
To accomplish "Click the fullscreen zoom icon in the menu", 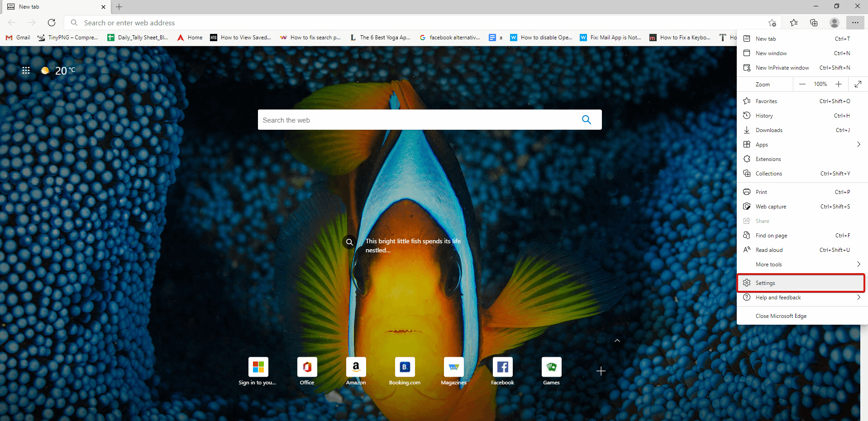I will [858, 84].
